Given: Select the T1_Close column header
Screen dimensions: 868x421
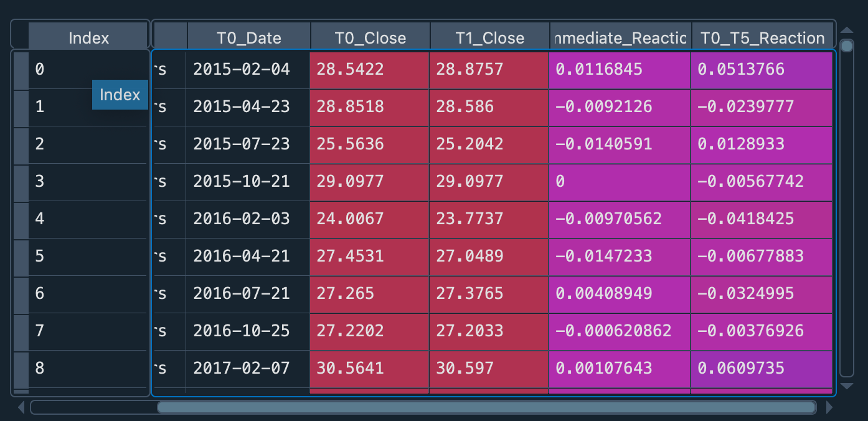Looking at the screenshot, I should (489, 38).
